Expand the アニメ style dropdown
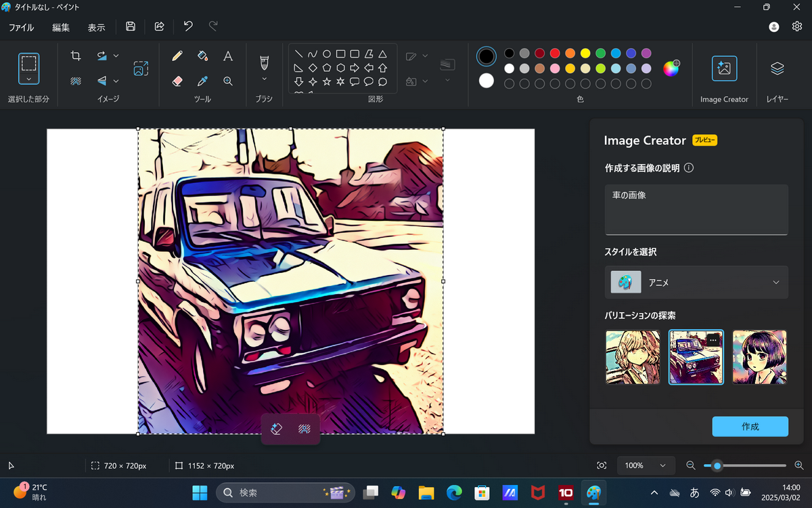 [775, 282]
